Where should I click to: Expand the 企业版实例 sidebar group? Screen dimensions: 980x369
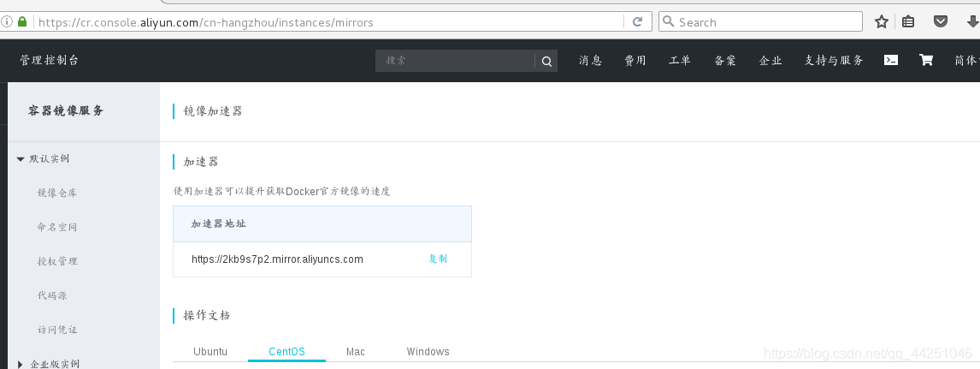48,364
